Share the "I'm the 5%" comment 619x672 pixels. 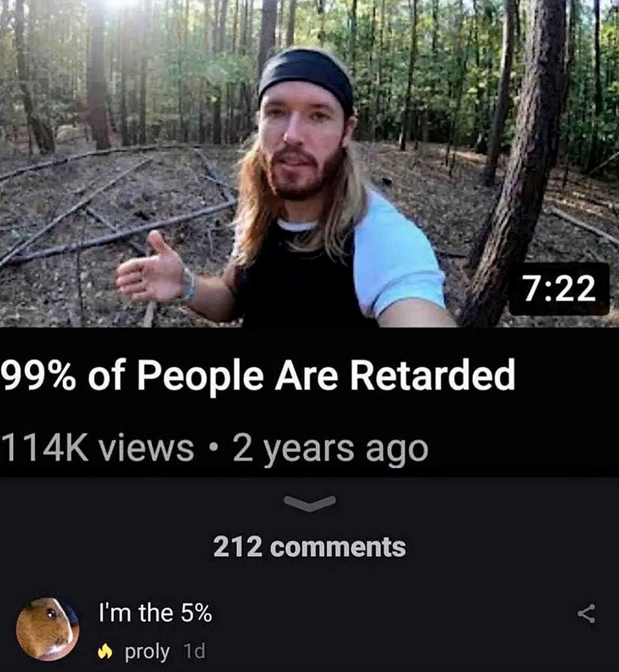tap(586, 613)
